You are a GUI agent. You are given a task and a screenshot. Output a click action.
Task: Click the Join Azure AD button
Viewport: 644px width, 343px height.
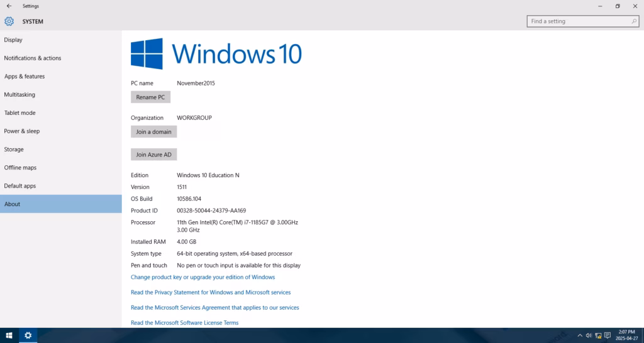153,155
